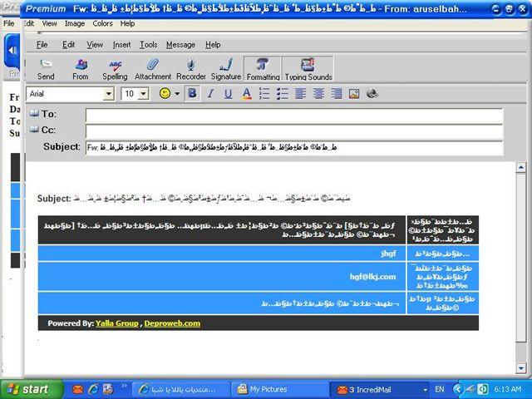Image resolution: width=532 pixels, height=399 pixels.
Task: Open the Spelling checker
Action: 115,69
